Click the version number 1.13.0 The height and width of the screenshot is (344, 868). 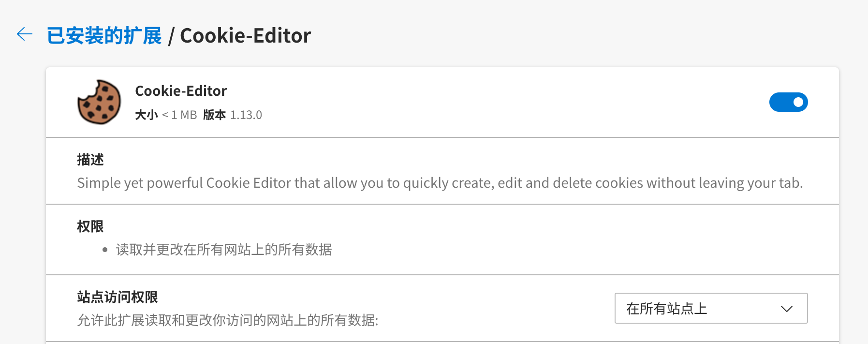[246, 115]
